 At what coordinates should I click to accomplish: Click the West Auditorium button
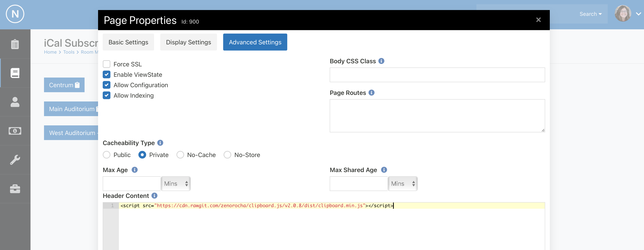coord(71,133)
